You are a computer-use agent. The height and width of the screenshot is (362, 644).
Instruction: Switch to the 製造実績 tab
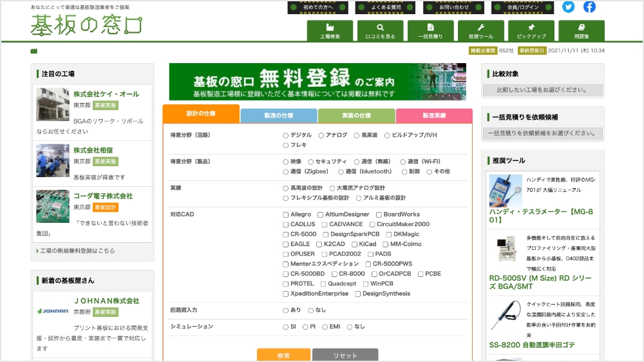tap(434, 115)
